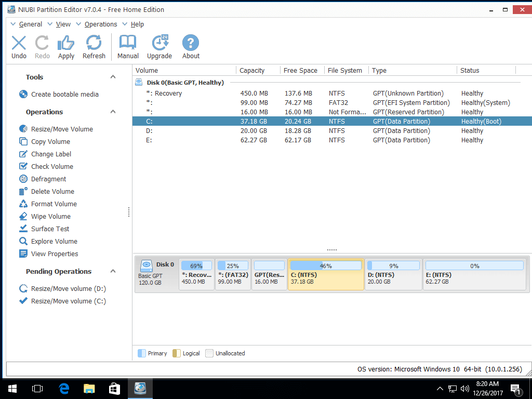This screenshot has width=532, height=399.
Task: Select Format Volume operation
Action: coord(54,204)
